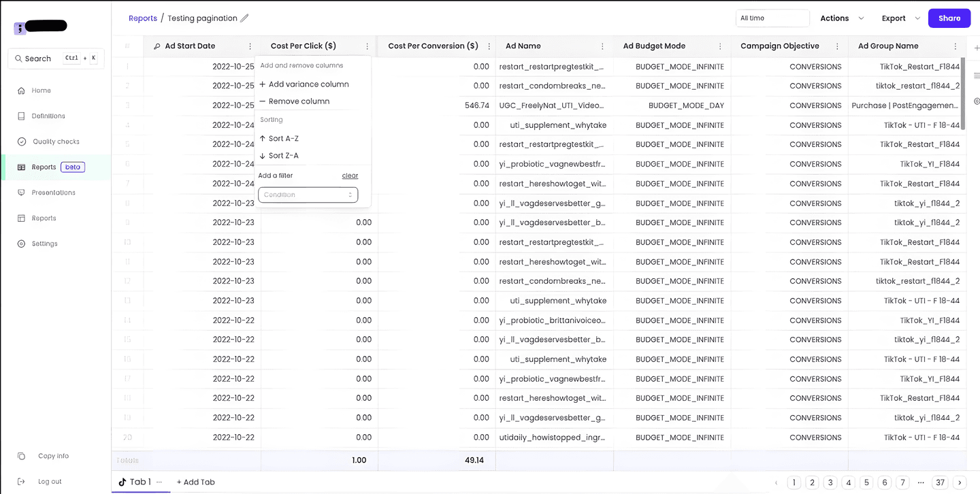Jump to page 37 in pagination
The width and height of the screenshot is (980, 494).
[x=940, y=482]
